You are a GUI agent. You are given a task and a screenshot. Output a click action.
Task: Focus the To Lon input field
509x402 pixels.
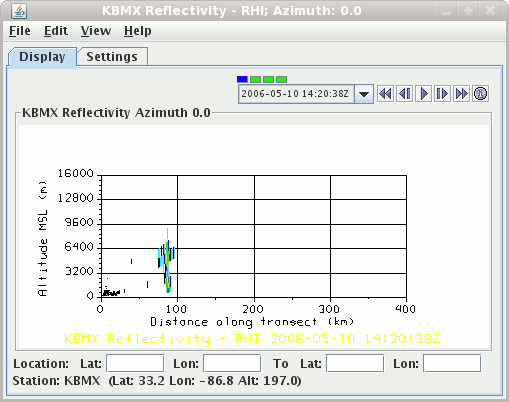[452, 363]
